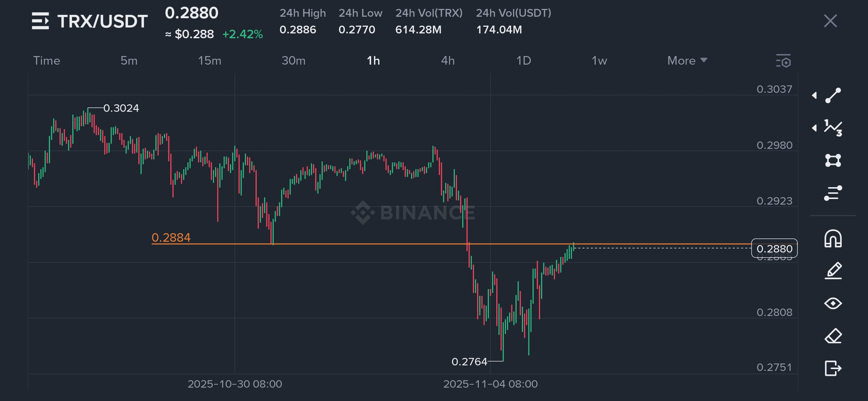
Task: Choose the rectangle shape drawing tool
Action: pos(833,160)
